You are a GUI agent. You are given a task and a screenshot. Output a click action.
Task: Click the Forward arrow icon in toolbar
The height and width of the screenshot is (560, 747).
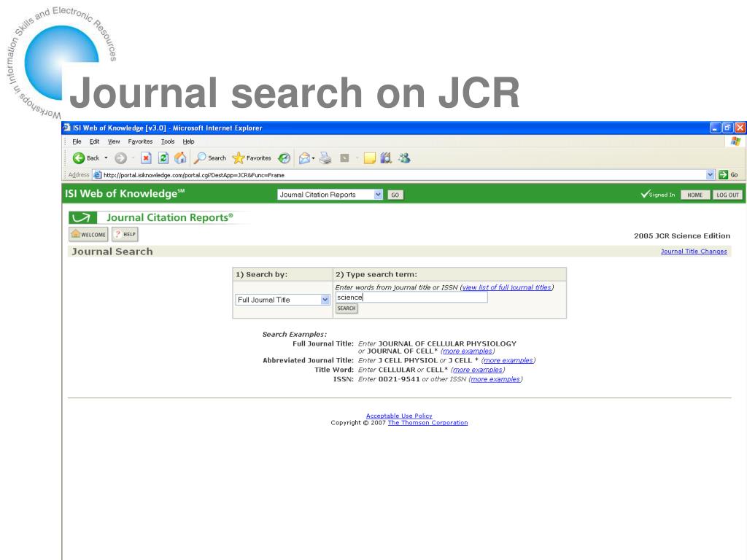click(x=120, y=158)
